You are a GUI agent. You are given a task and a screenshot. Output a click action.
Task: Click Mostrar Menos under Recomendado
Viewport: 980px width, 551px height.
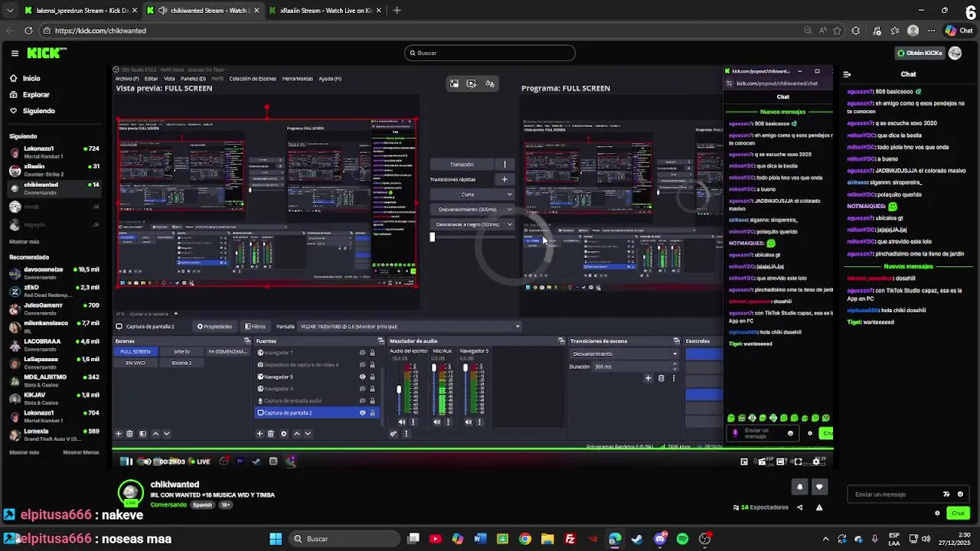tap(81, 452)
